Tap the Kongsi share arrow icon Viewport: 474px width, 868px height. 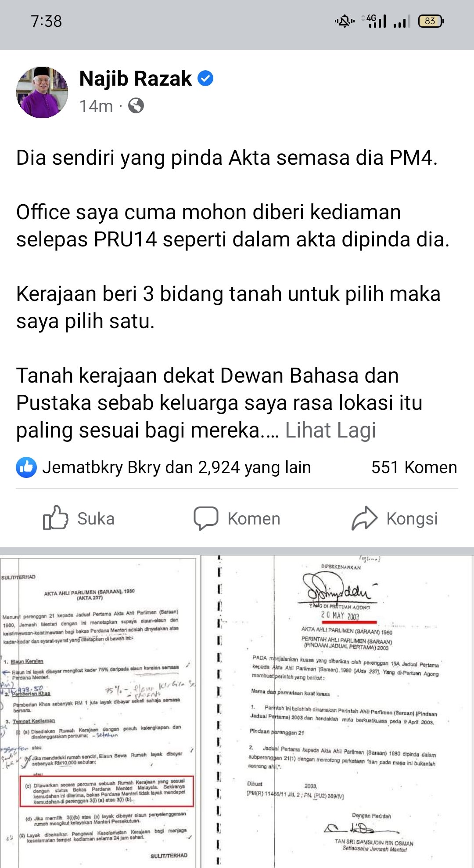364,518
